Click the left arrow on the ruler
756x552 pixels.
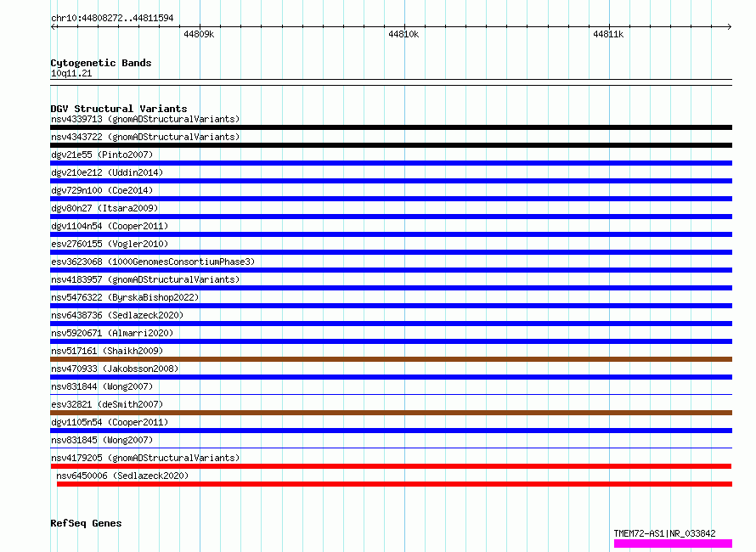[54, 27]
